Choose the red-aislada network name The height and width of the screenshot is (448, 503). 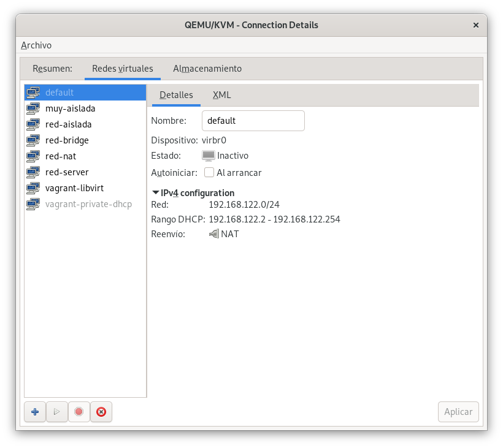pyautogui.click(x=68, y=124)
